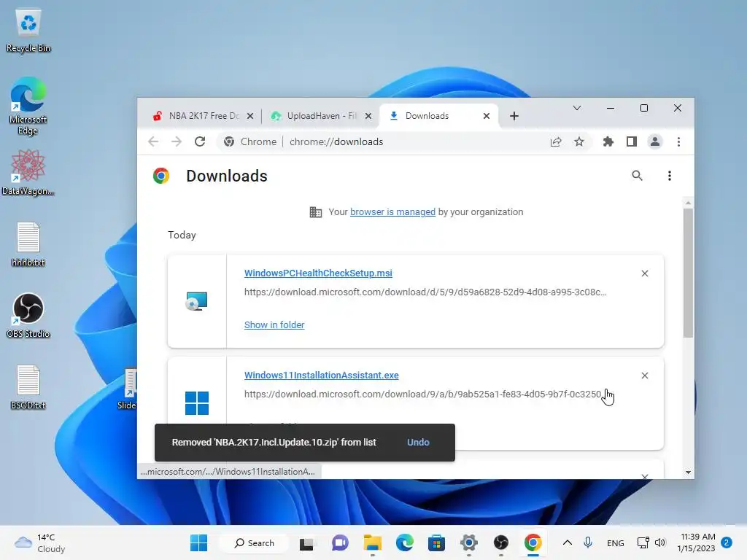This screenshot has height=560, width=747.
Task: Remove WindowsPCHealthCheckSetup.msi from the list
Action: 645,273
